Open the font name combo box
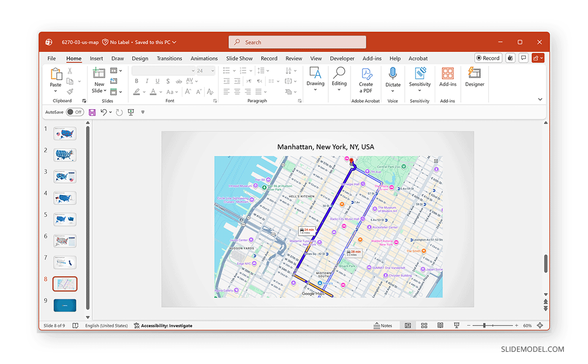 (x=164, y=71)
